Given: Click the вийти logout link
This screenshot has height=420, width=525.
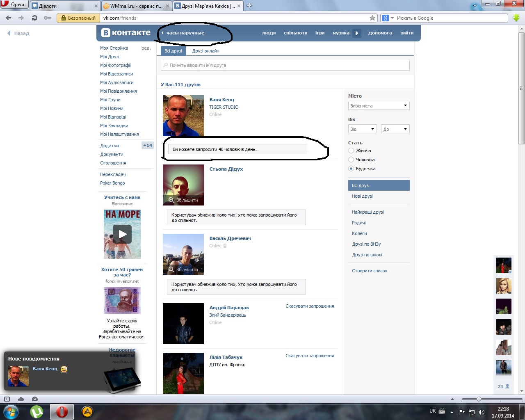Looking at the screenshot, I should coord(407,33).
